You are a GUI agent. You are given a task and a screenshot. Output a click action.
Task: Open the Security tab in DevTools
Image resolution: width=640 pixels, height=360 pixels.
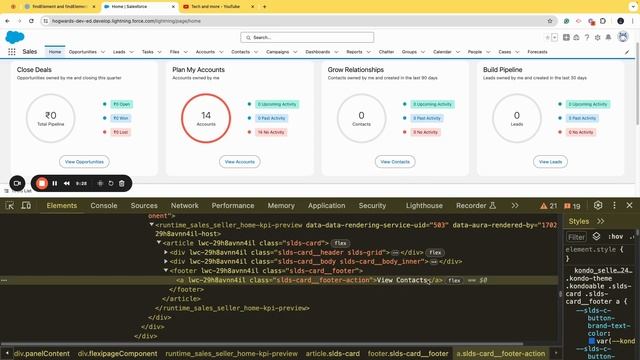point(372,206)
